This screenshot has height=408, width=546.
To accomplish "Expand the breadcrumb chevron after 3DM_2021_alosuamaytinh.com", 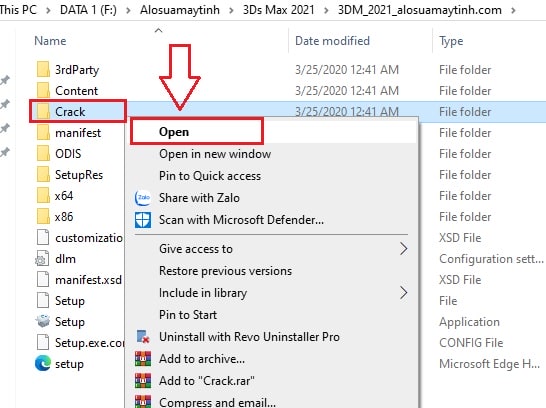I will coord(513,10).
